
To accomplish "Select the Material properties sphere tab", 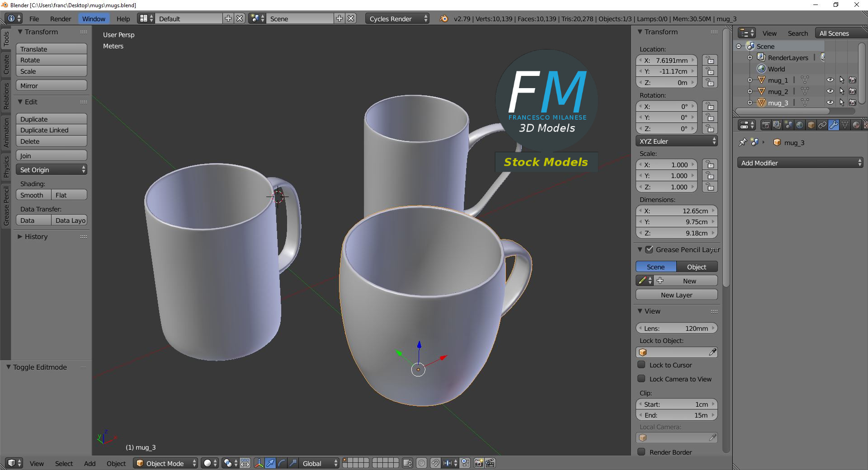I will (856, 125).
